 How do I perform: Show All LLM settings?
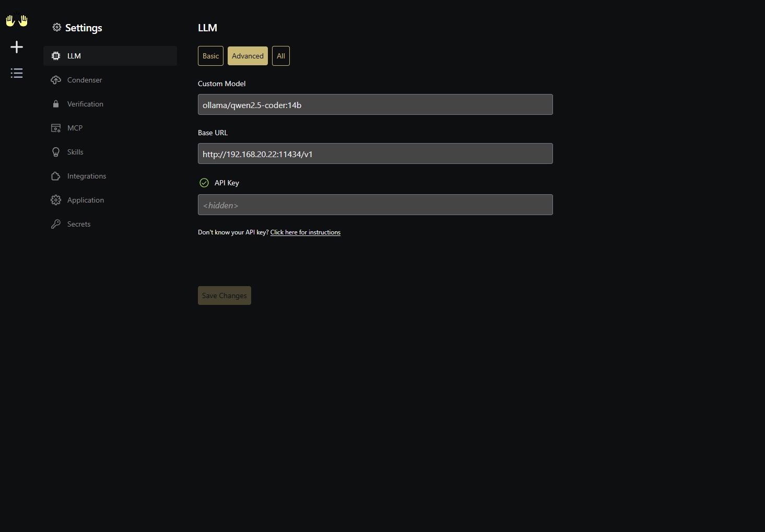(281, 56)
